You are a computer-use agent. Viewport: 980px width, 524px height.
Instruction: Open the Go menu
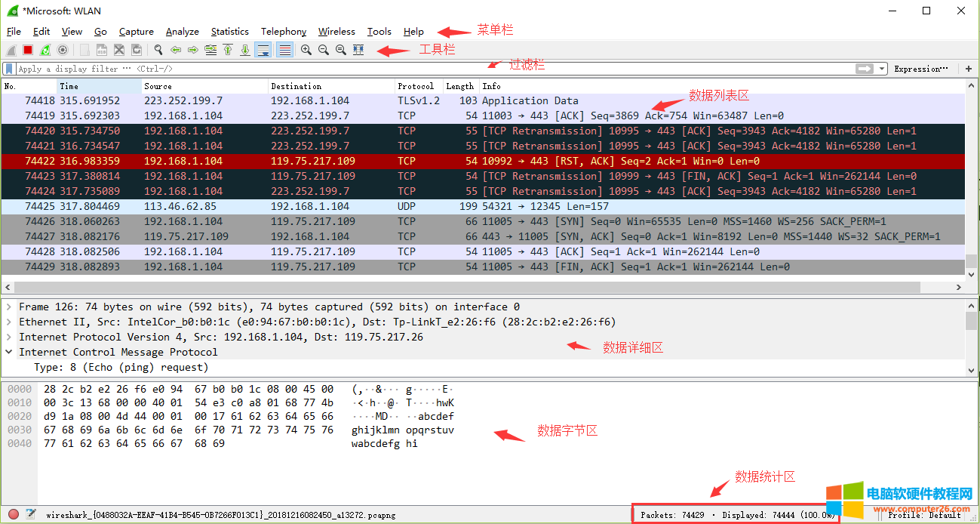[100, 32]
